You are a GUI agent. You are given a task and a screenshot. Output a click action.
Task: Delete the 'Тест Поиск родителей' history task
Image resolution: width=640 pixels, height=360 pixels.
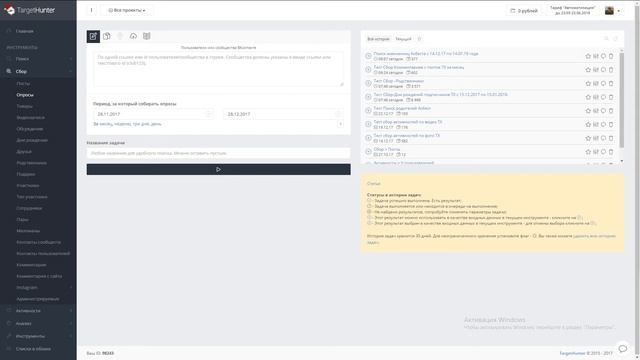[x=611, y=111]
